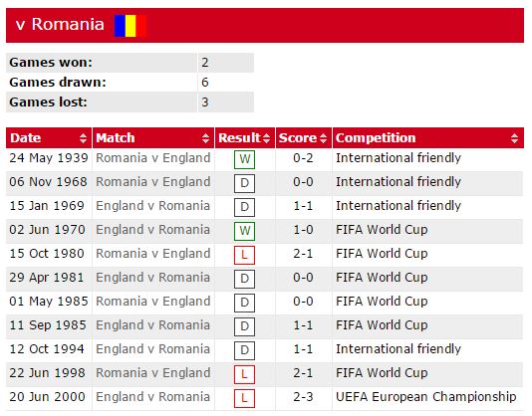This screenshot has height=416, width=532.
Task: Open the Romania v England 1939 match
Action: point(153,158)
